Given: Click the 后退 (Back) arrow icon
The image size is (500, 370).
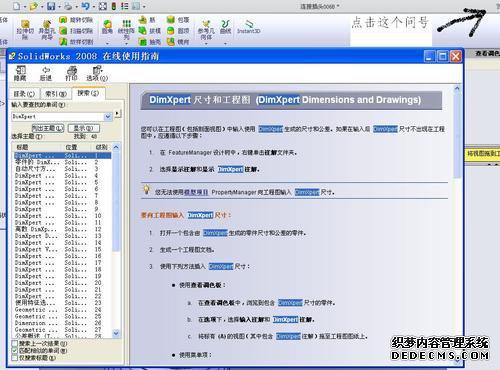Looking at the screenshot, I should coord(45,73).
